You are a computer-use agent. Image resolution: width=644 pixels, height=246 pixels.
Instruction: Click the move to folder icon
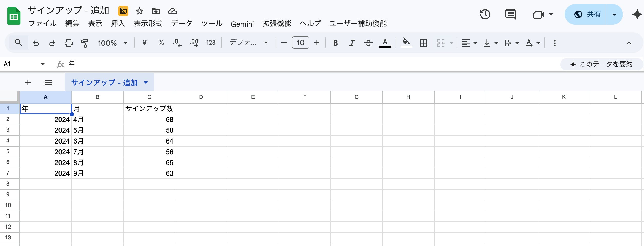156,11
